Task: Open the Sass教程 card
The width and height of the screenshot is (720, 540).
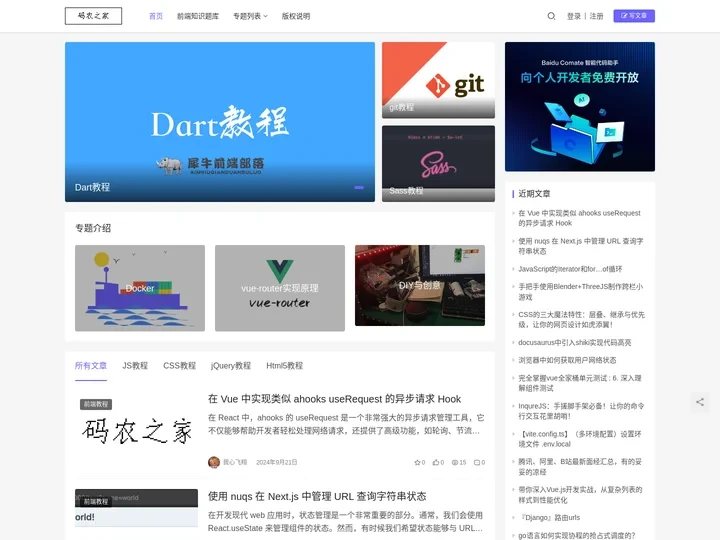Action: pos(438,163)
